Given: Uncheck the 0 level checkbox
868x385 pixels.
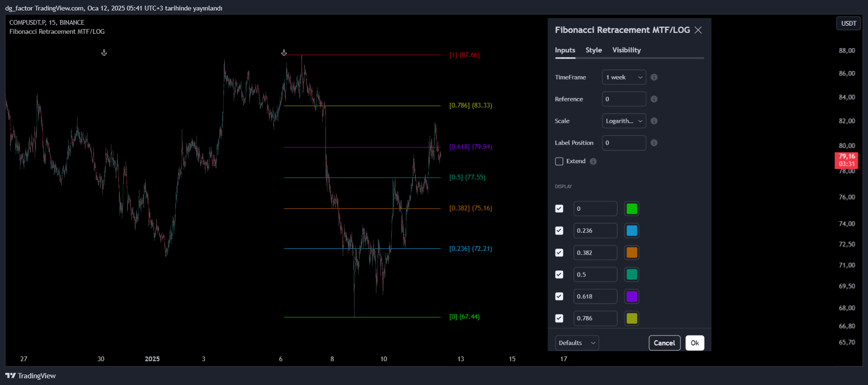Looking at the screenshot, I should [559, 208].
